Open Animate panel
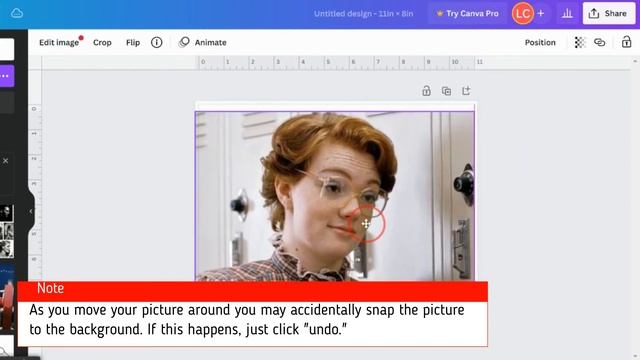The height and width of the screenshot is (360, 640). click(x=202, y=42)
